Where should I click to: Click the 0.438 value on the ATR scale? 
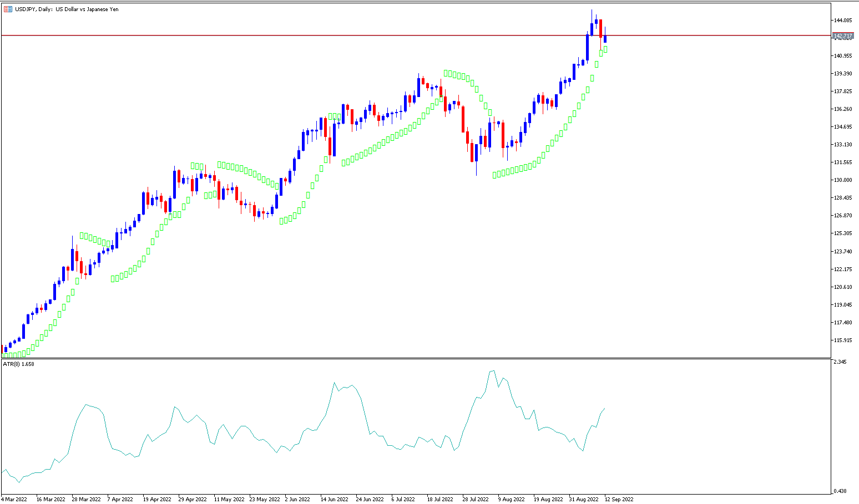coord(840,491)
